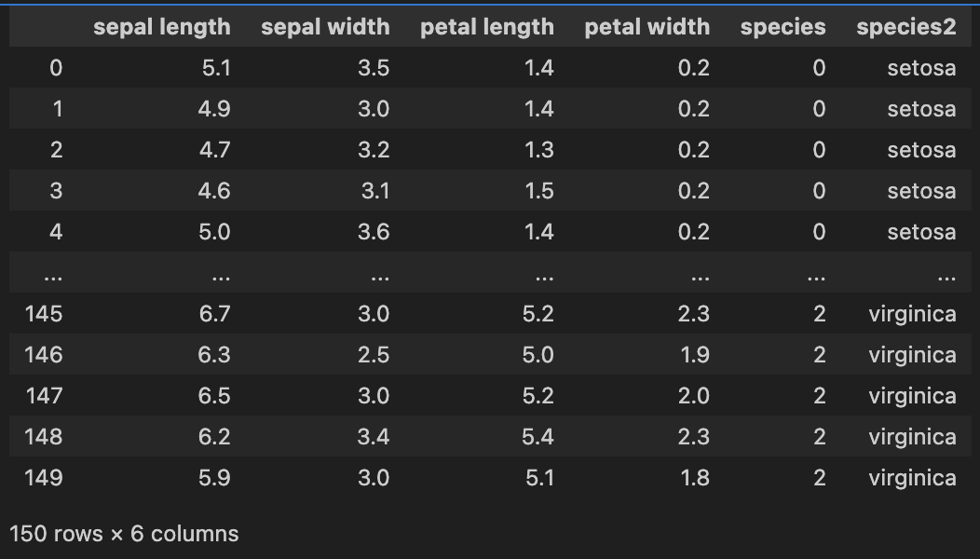Click sepal length value 4.9

[214, 109]
